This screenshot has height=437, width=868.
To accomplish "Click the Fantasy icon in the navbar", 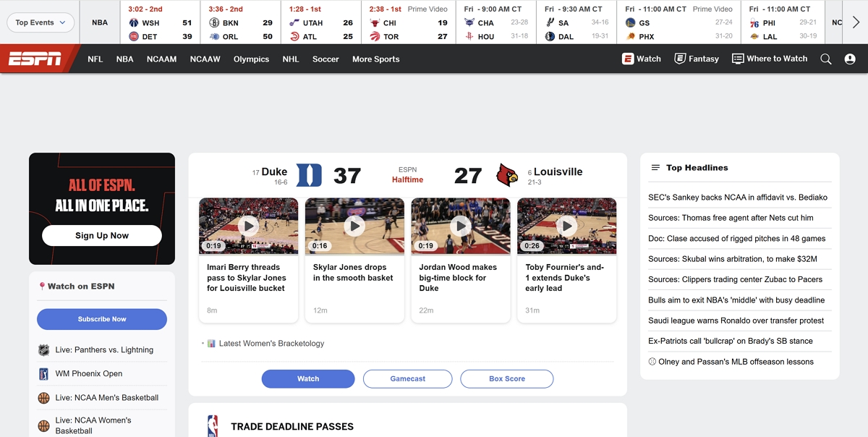I will click(678, 59).
